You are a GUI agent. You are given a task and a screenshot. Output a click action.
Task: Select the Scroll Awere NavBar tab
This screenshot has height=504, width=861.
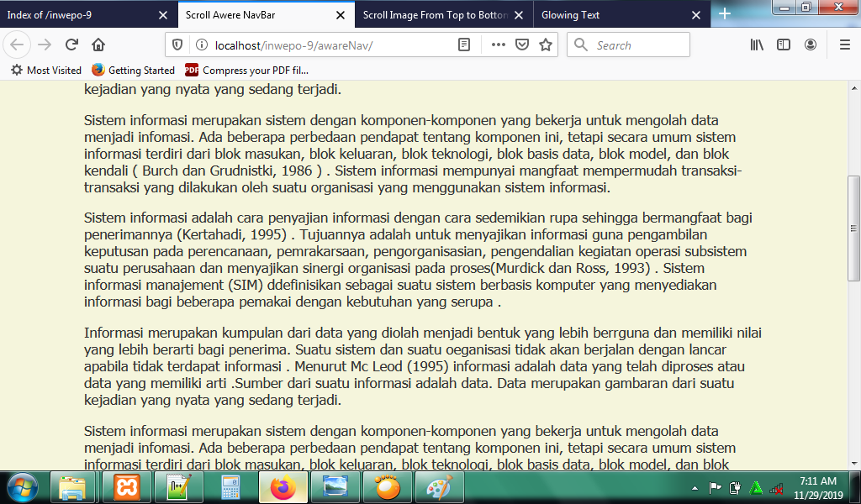[267, 15]
